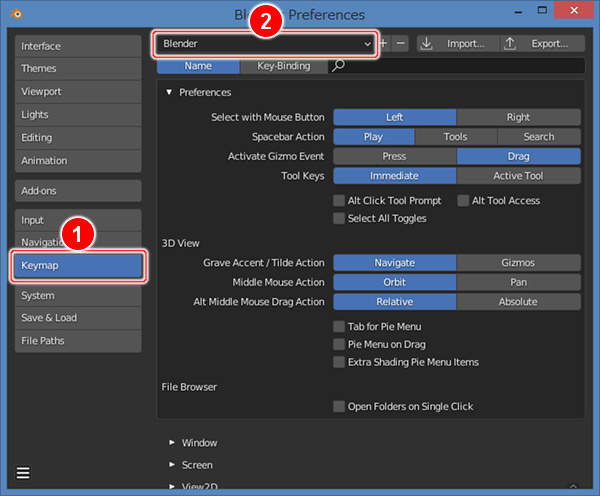Enable Tab for Pie Menu checkbox
Image resolution: width=600 pixels, height=496 pixels.
coord(340,327)
